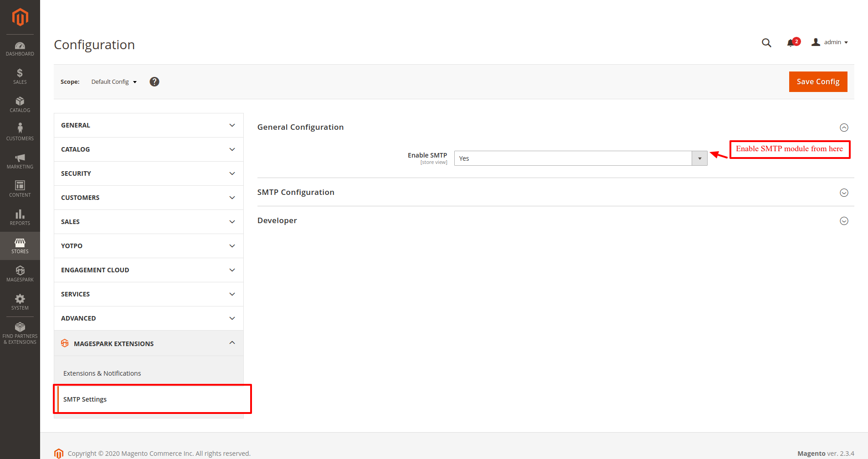868x459 pixels.
Task: Open the Catalog sidebar menu icon
Action: tap(20, 101)
